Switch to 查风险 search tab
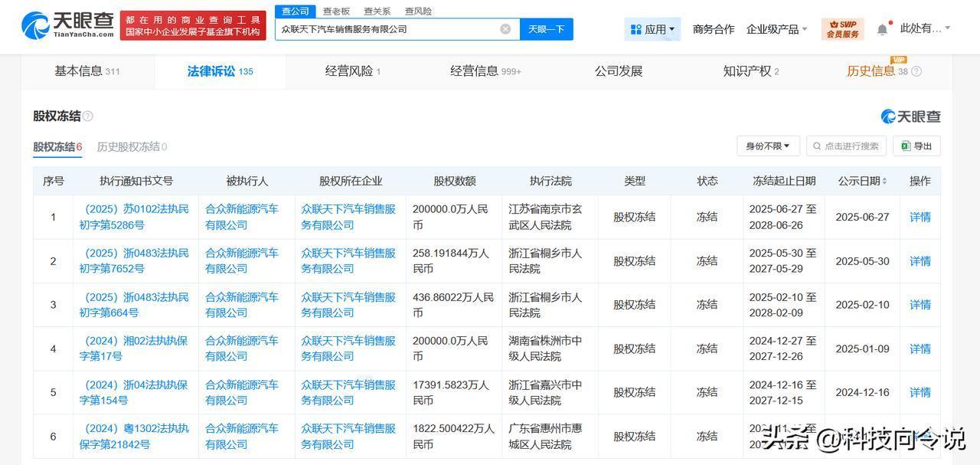This screenshot has width=980, height=465. point(418,11)
